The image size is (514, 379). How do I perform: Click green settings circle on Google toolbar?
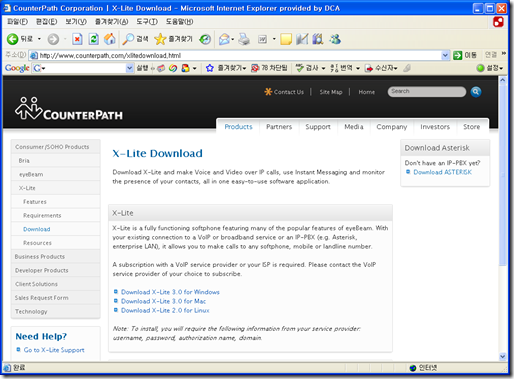(480, 68)
